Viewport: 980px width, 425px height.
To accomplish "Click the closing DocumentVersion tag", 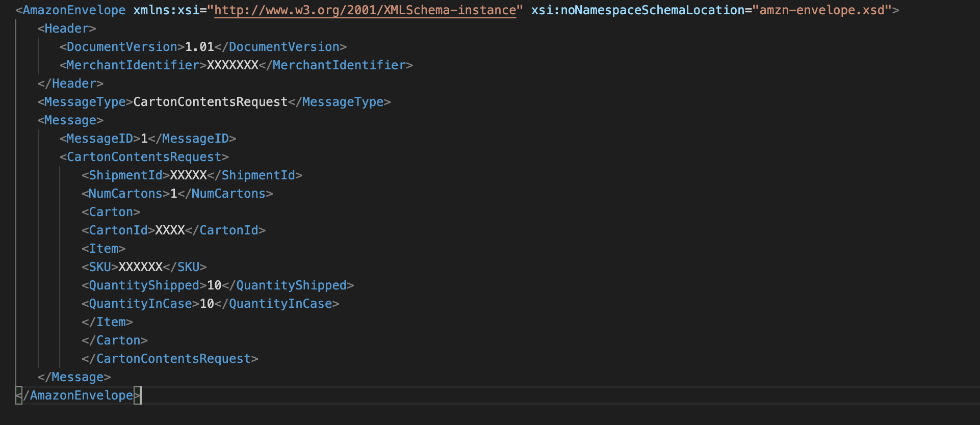I will click(280, 47).
